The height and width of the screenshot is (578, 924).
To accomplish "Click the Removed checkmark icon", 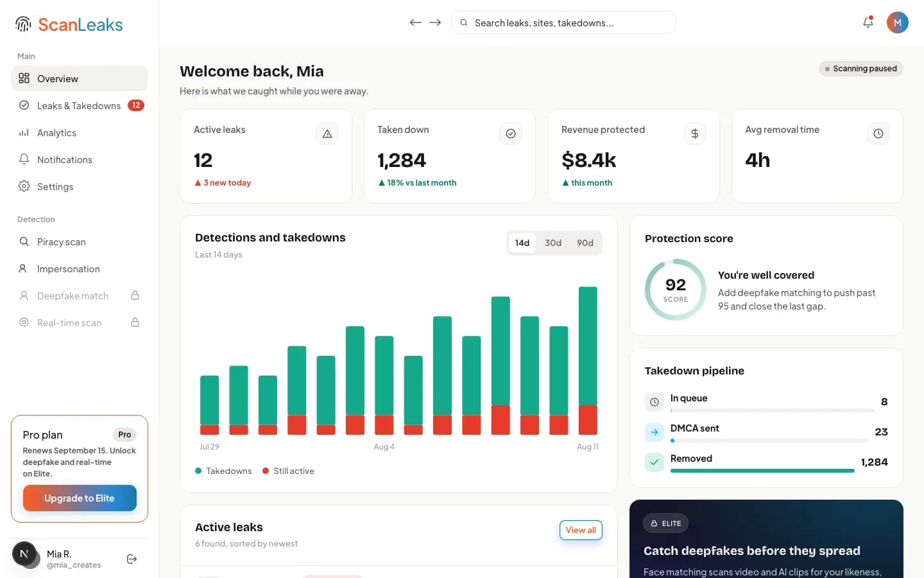I will click(654, 462).
